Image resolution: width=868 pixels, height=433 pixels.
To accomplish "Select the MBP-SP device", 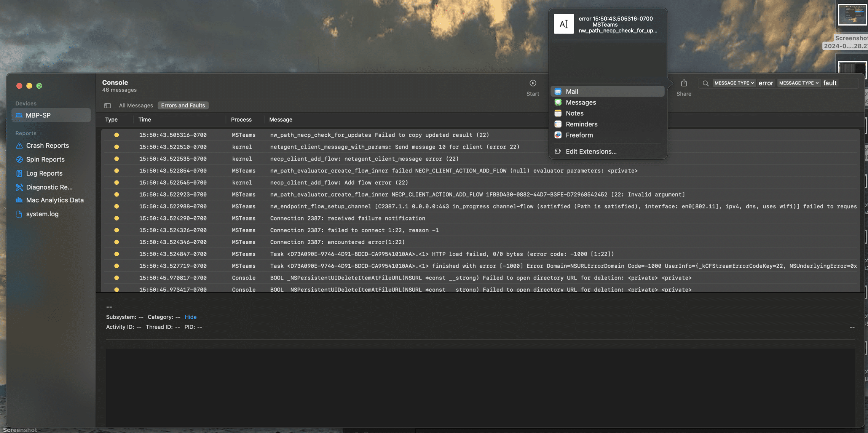I will (39, 115).
